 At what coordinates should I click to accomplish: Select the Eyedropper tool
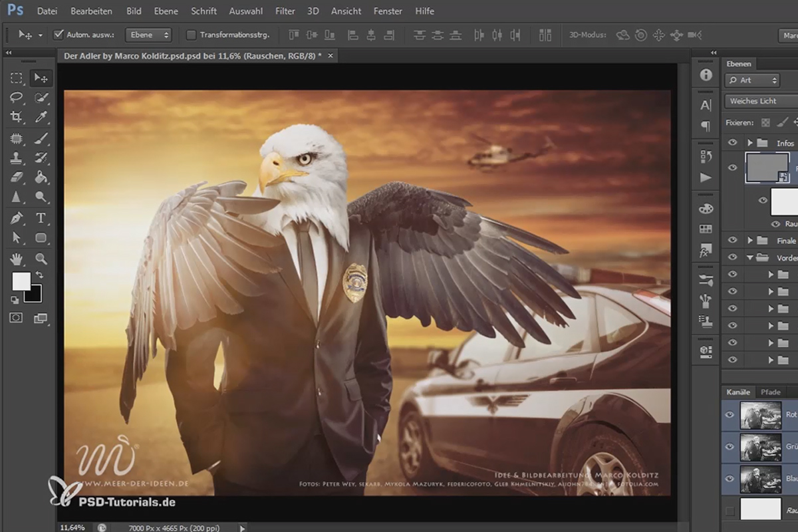pos(41,118)
